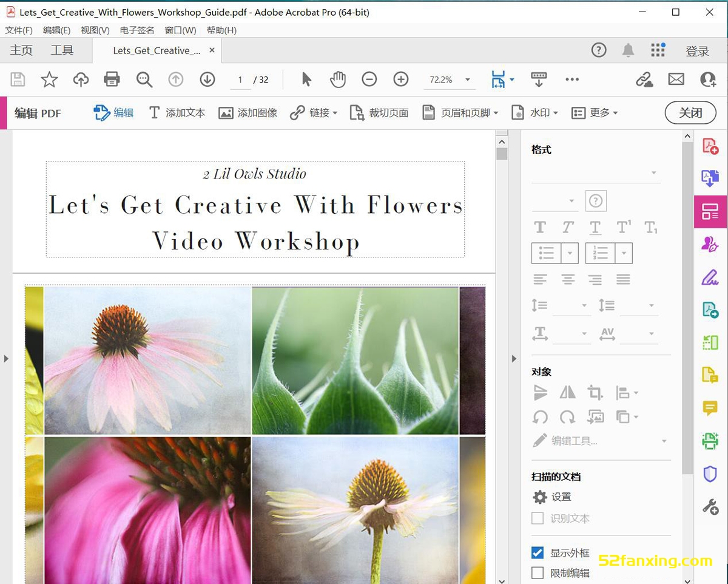
Task: Switch to the 主页 tab
Action: click(21, 50)
